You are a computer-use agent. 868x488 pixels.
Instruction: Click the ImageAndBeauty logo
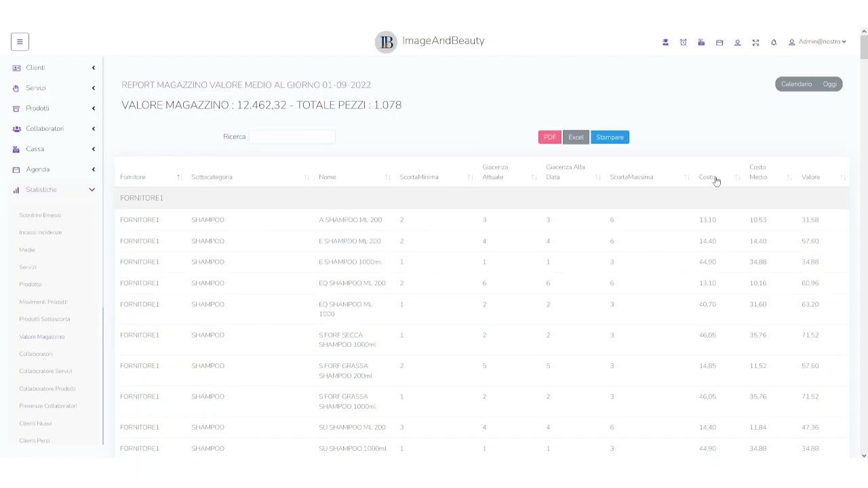pos(430,41)
